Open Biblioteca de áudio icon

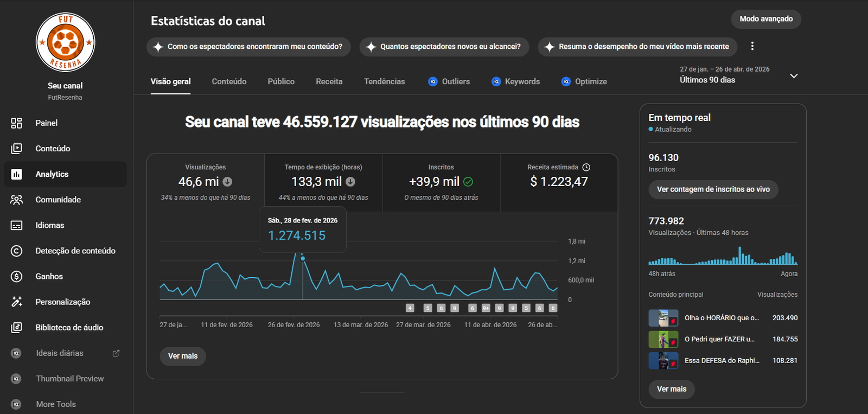(x=16, y=327)
